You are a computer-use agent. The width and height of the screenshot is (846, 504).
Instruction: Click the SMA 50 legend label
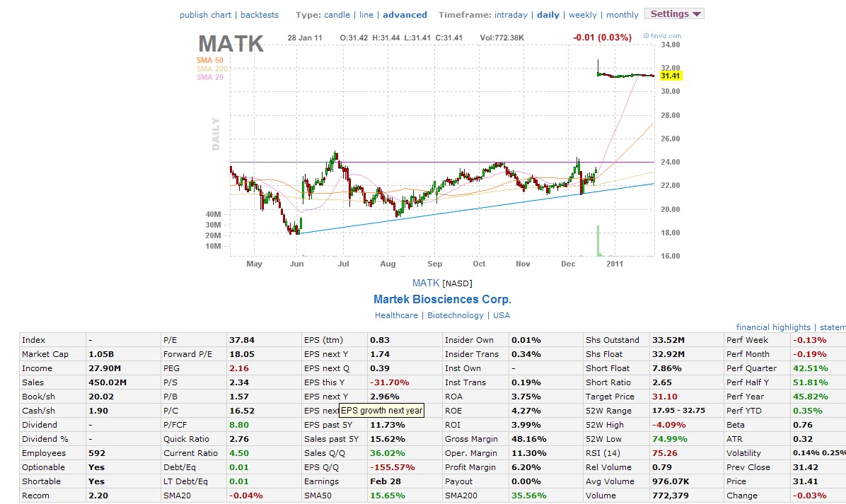[x=210, y=60]
